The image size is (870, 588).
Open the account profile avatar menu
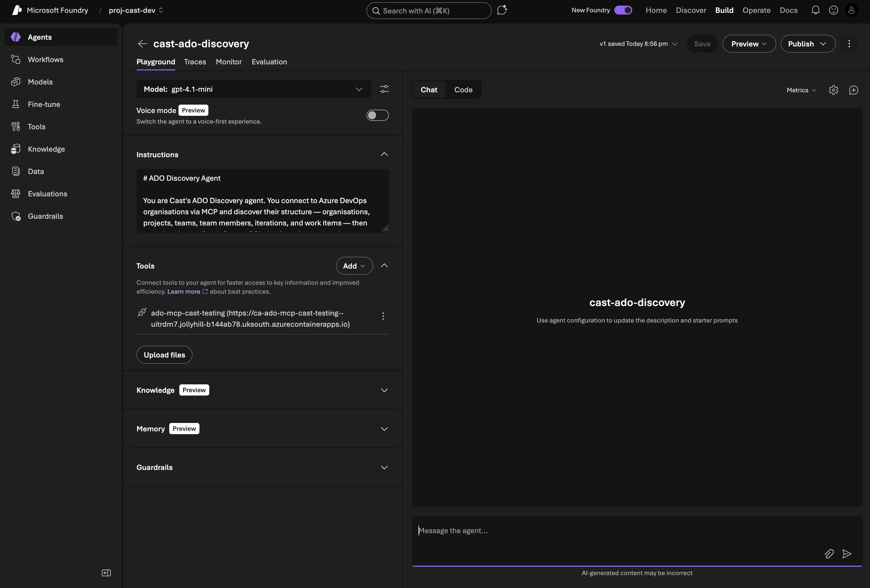click(x=852, y=10)
